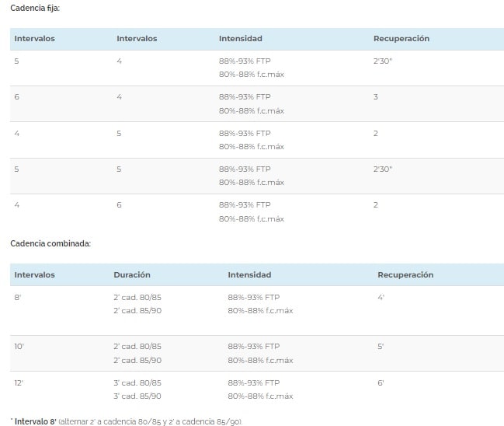Click the recovery value 3 cell

tap(375, 97)
